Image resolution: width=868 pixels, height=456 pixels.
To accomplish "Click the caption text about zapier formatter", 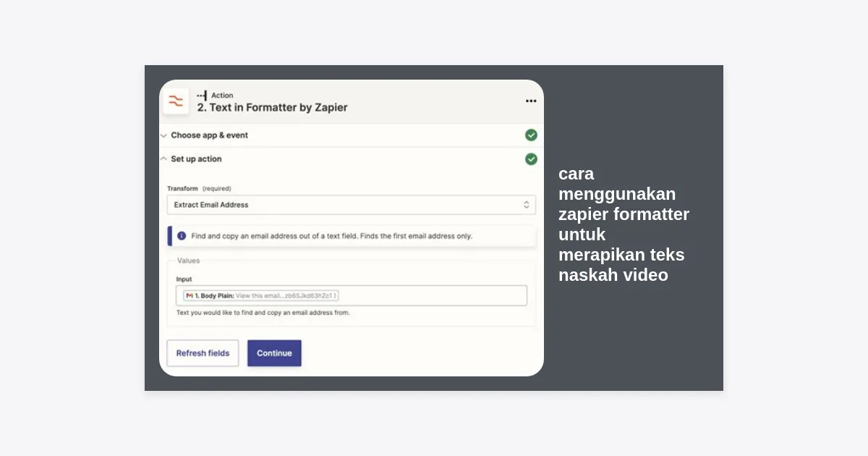I will click(x=623, y=224).
